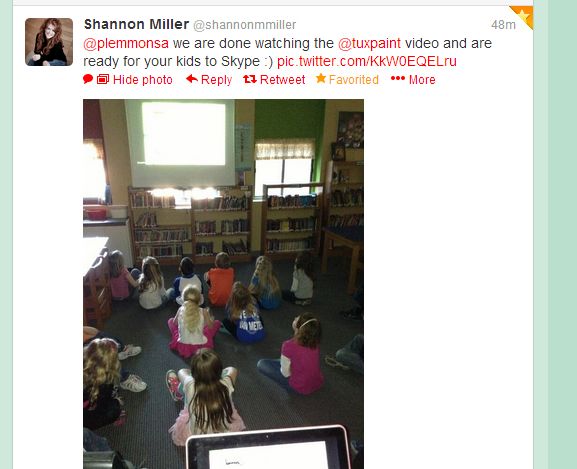Open the @plemmonsa mention
The width and height of the screenshot is (577, 469).
(126, 43)
